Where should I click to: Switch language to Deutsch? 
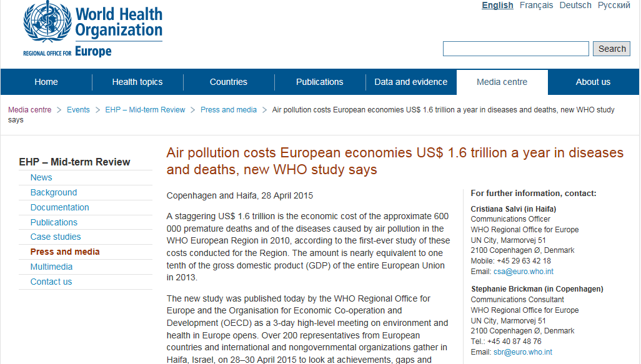click(575, 6)
